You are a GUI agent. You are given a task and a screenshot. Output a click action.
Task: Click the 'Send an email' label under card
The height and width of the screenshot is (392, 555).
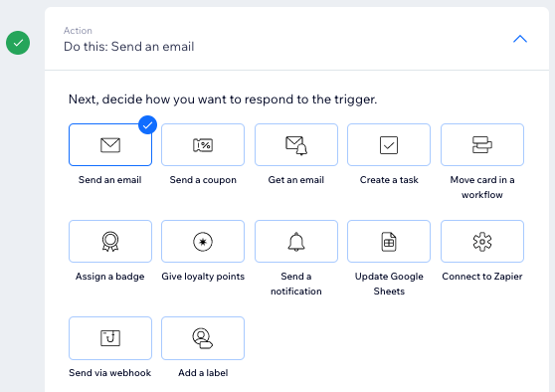[x=110, y=180]
